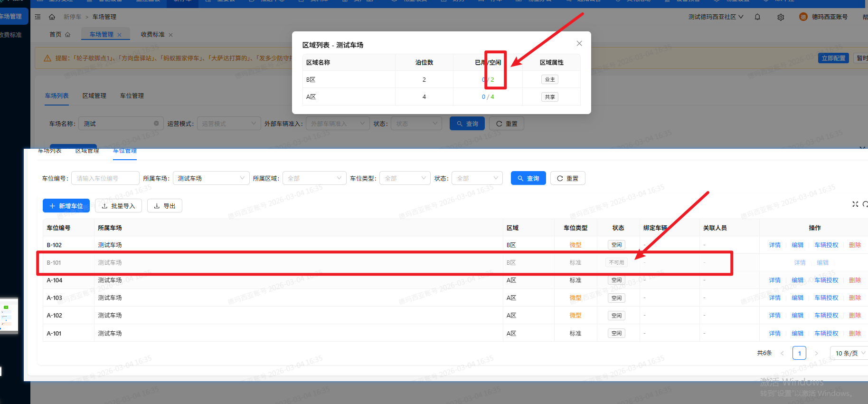Click the home icon in breadcrumb
This screenshot has width=868, height=404.
pyautogui.click(x=52, y=17)
